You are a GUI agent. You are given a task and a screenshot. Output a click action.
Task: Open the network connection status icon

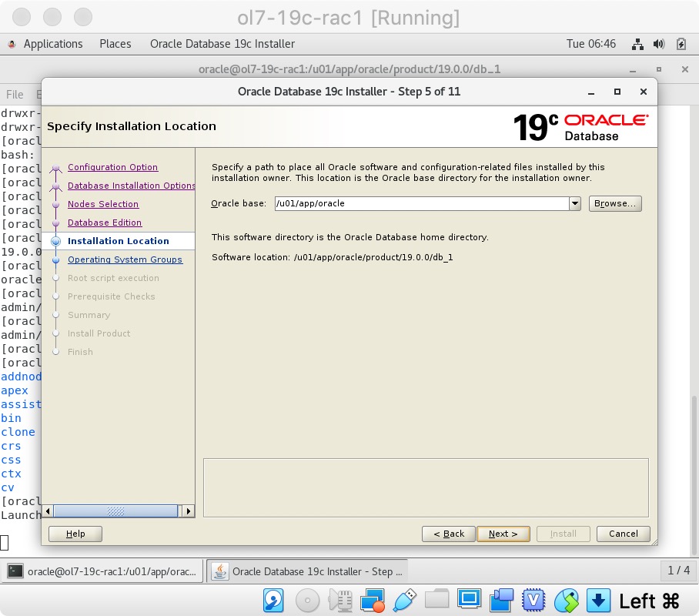click(x=637, y=44)
